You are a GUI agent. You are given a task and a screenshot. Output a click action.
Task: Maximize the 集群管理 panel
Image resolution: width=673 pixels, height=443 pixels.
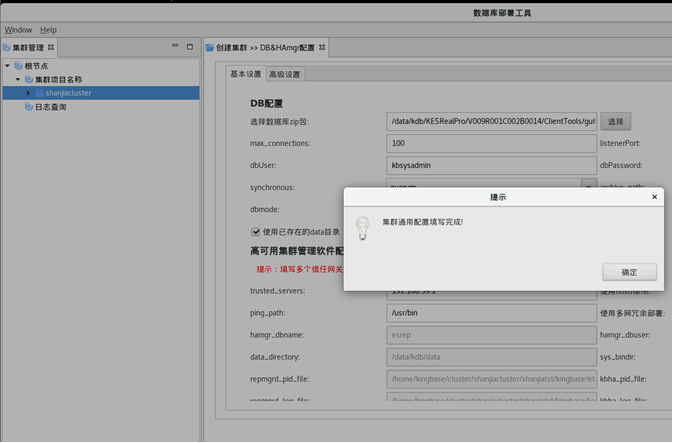[190, 47]
